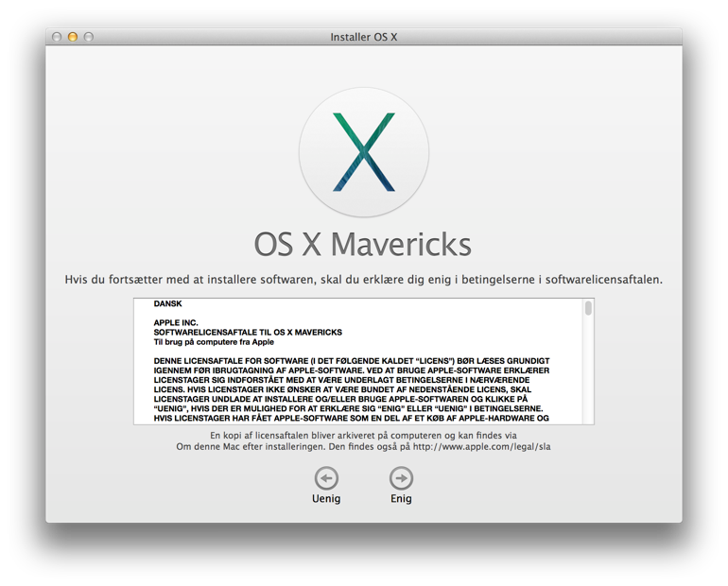Viewport: 728px width, 586px height.
Task: Click the Enig forward-arrow icon
Action: [x=401, y=478]
